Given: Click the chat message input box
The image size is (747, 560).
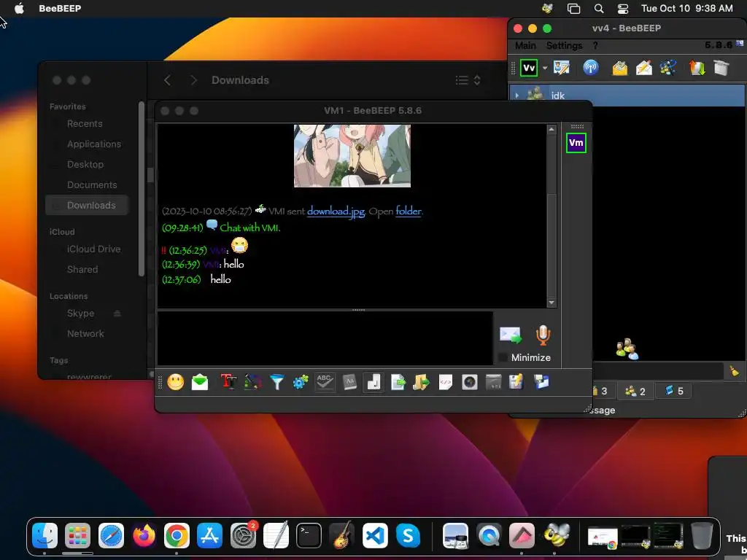Looking at the screenshot, I should point(325,338).
